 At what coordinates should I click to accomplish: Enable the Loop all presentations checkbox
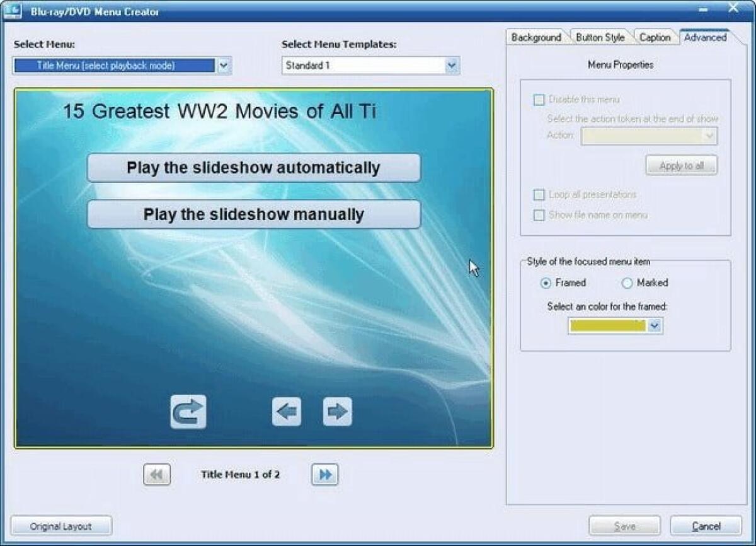(x=539, y=195)
